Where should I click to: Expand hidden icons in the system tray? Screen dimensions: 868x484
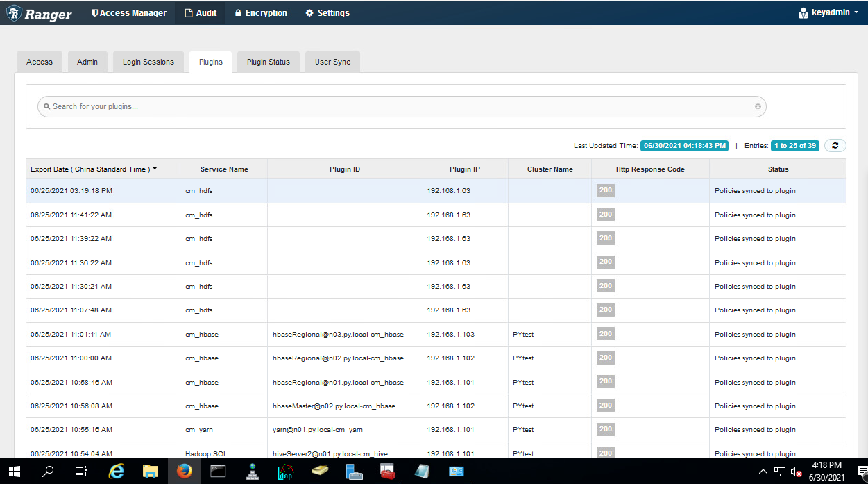[x=763, y=471]
